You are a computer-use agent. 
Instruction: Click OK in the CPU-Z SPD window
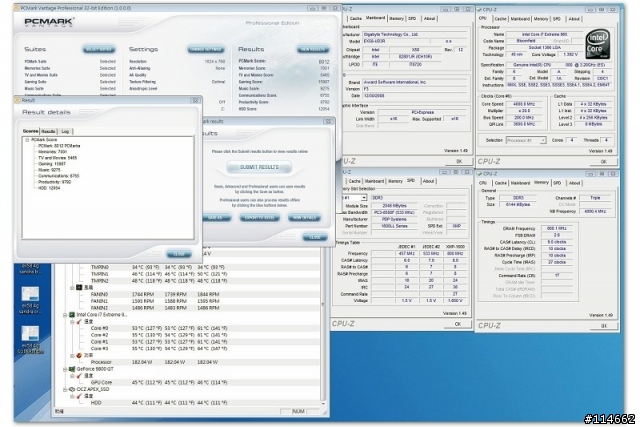458,324
